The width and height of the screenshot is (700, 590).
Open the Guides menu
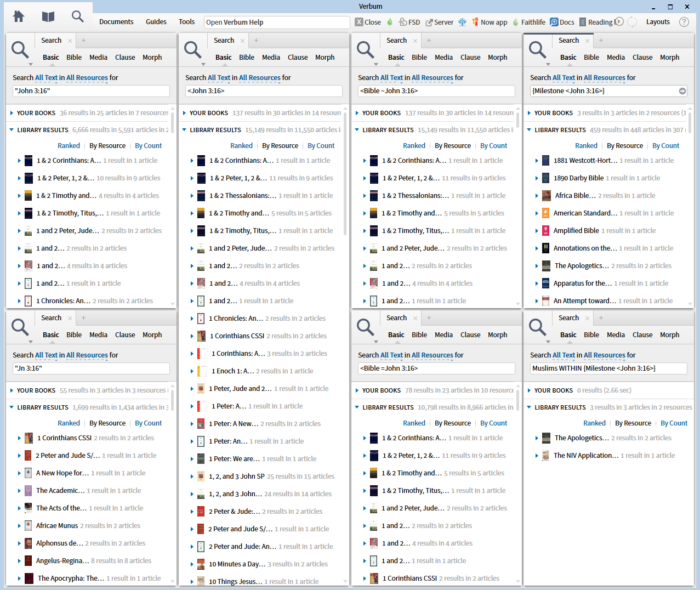(x=156, y=22)
